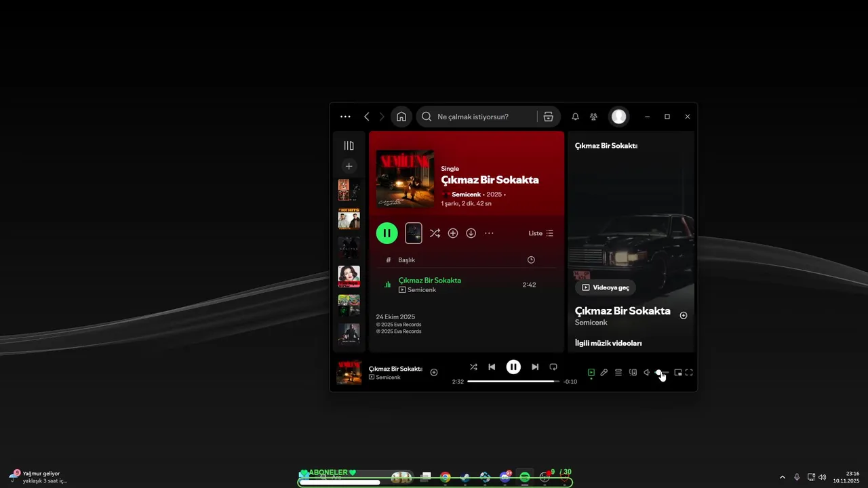
Task: Open the green sidebar playlist thumbnail
Action: point(349,305)
